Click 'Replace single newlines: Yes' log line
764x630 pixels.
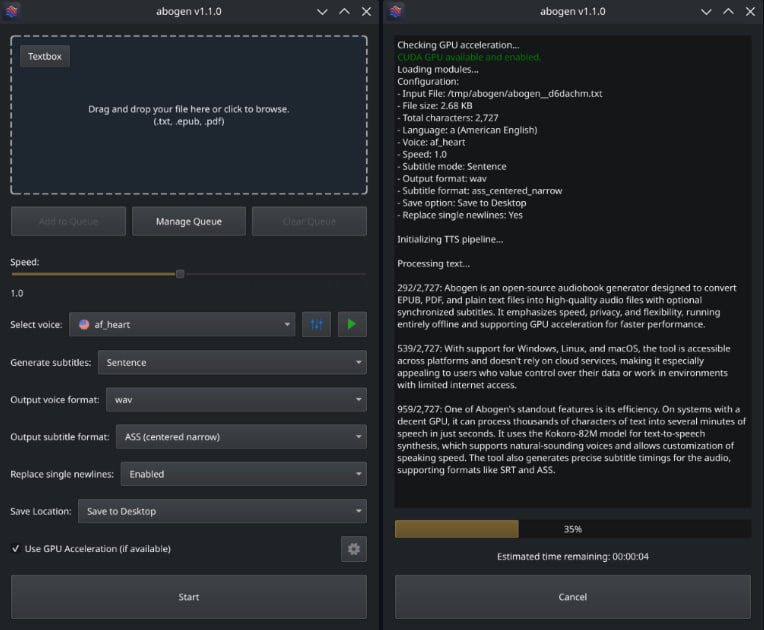pos(460,215)
